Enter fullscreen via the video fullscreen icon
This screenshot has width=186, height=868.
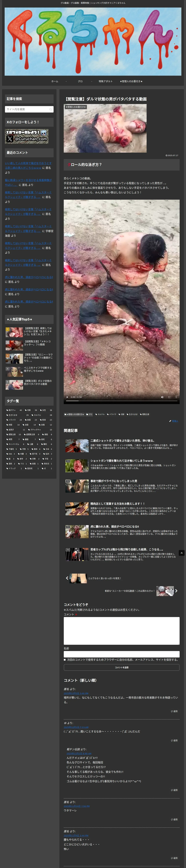pyautogui.click(x=169, y=397)
